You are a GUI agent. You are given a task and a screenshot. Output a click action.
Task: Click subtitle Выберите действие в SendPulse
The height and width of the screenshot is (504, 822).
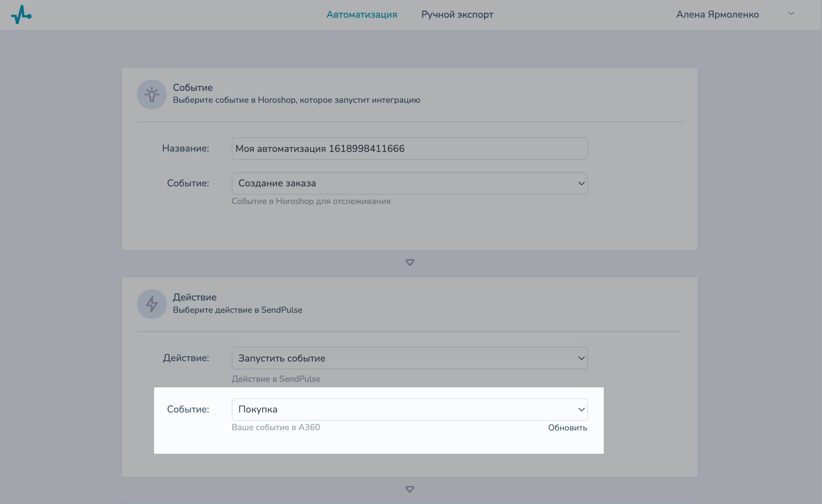pos(237,310)
